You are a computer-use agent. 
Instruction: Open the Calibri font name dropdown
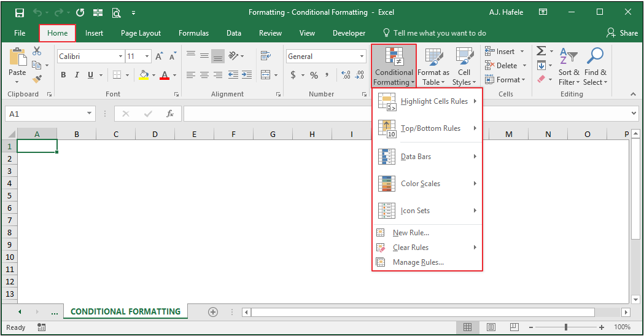point(120,57)
